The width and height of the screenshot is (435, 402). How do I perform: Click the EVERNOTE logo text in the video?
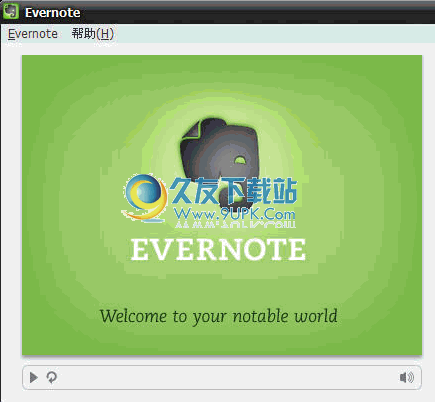218,249
